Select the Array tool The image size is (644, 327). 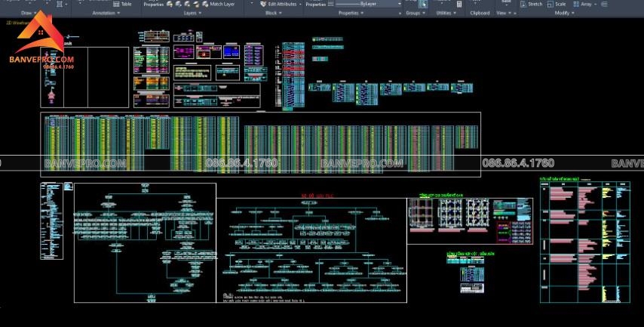pos(583,4)
